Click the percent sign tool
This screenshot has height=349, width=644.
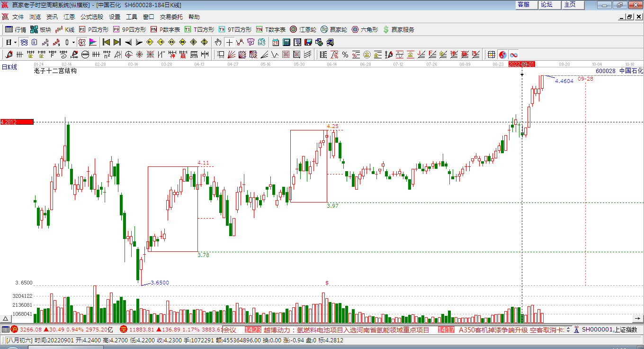click(x=345, y=55)
